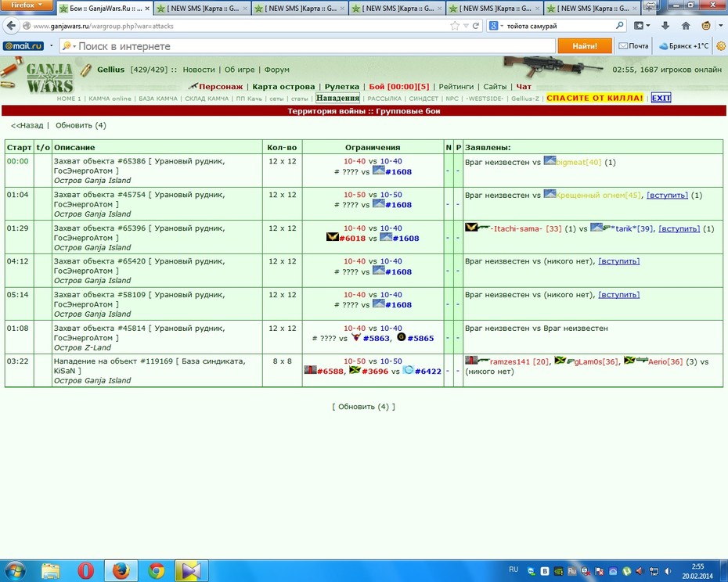The image size is (728, 582).
Task: Open Карта острова menu
Action: click(283, 86)
